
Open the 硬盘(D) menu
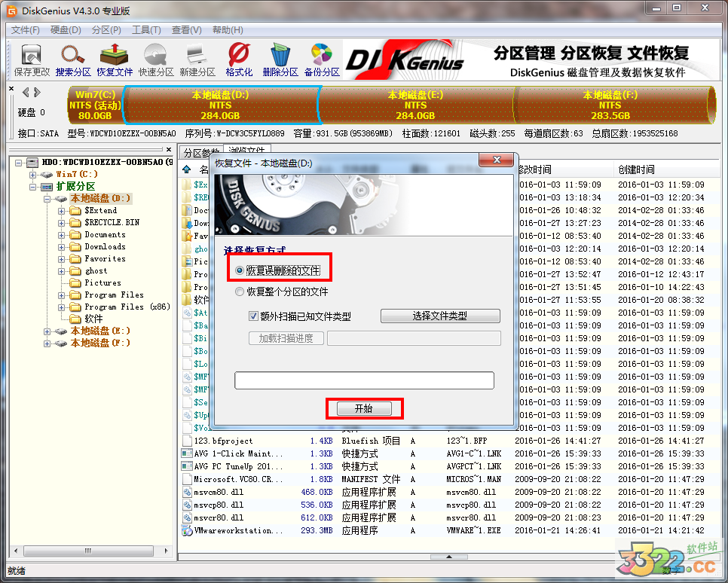[x=66, y=30]
